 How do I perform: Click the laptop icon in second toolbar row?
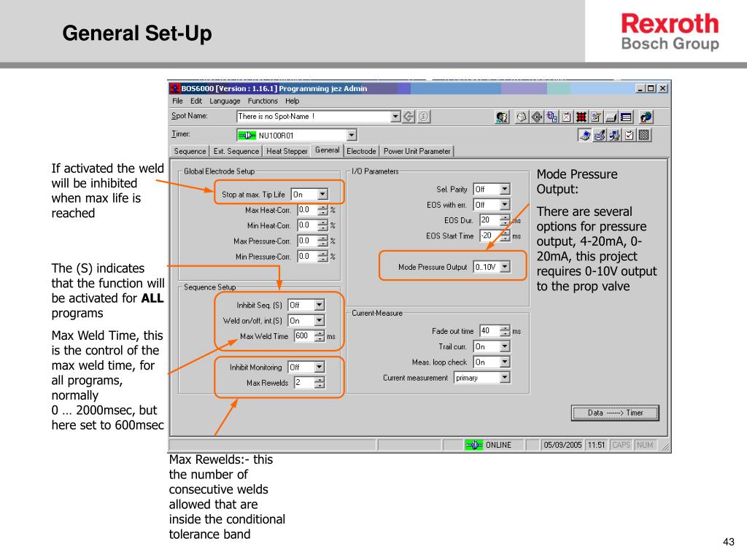click(584, 135)
